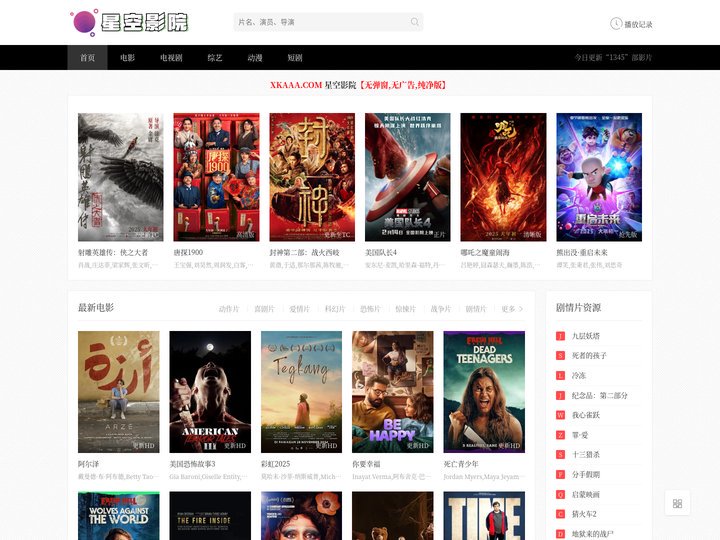This screenshot has width=720, height=540.
Task: Open the 电影 navigation tab
Action: [127, 57]
